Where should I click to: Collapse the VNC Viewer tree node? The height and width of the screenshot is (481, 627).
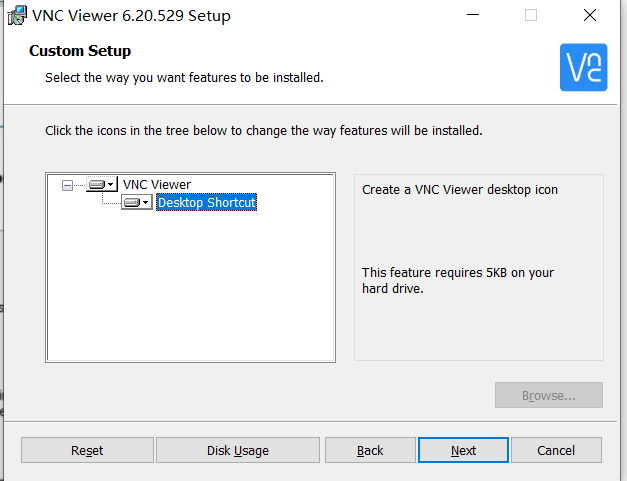[x=67, y=185]
